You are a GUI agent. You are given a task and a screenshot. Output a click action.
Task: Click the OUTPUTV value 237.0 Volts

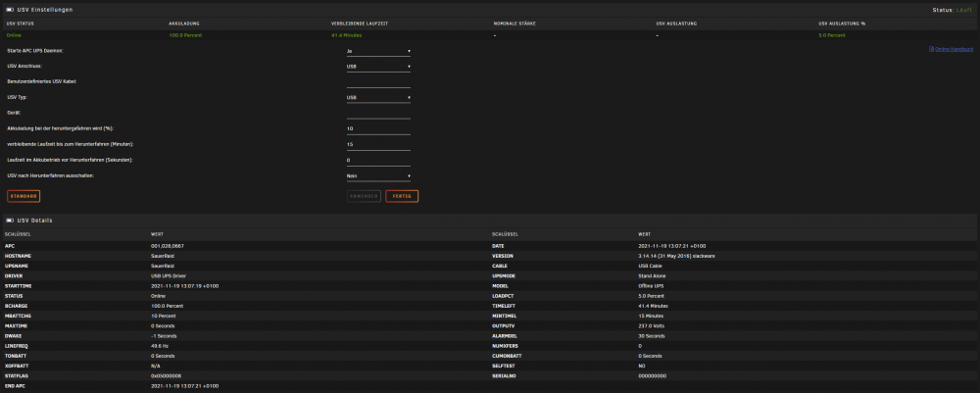pos(653,326)
